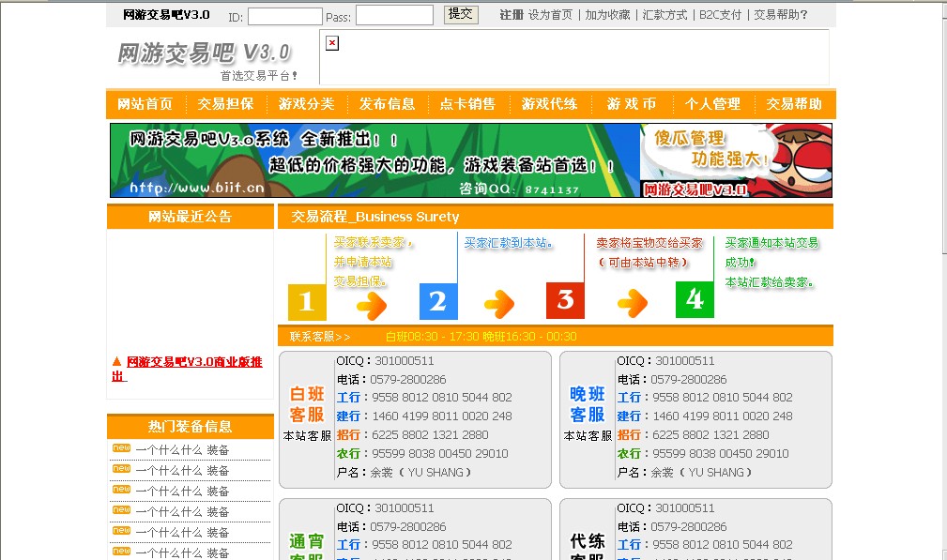Open 个人管理 in the navigation bar

(712, 104)
